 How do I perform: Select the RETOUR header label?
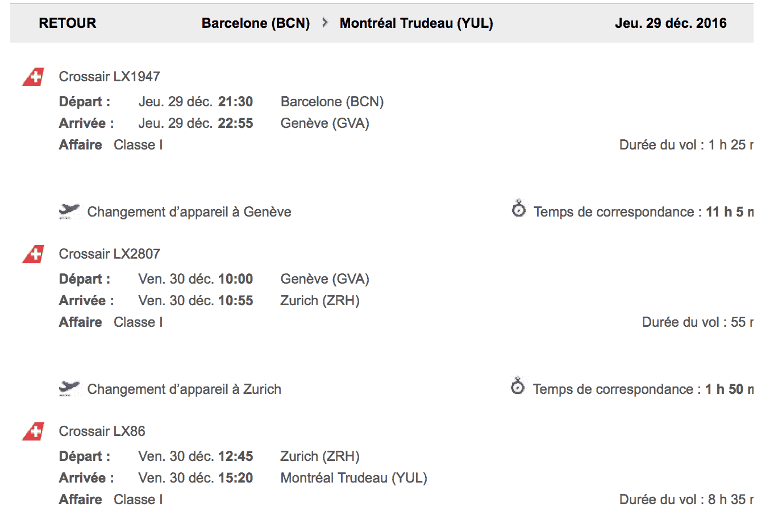[68, 23]
